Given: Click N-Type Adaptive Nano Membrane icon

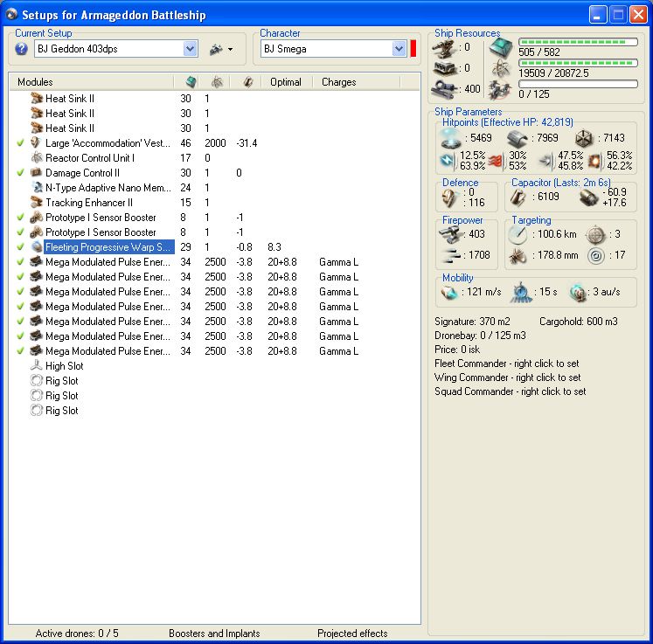Looking at the screenshot, I should tap(37, 188).
